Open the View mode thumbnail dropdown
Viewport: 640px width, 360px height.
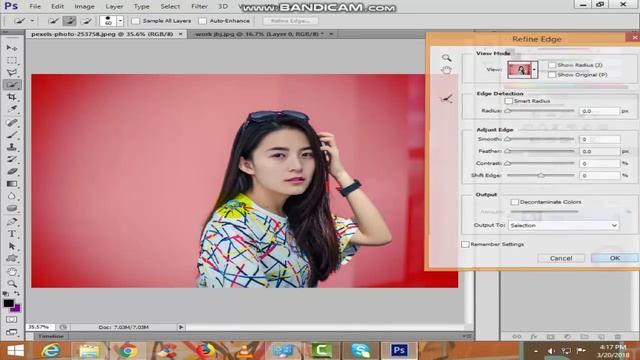(x=534, y=70)
